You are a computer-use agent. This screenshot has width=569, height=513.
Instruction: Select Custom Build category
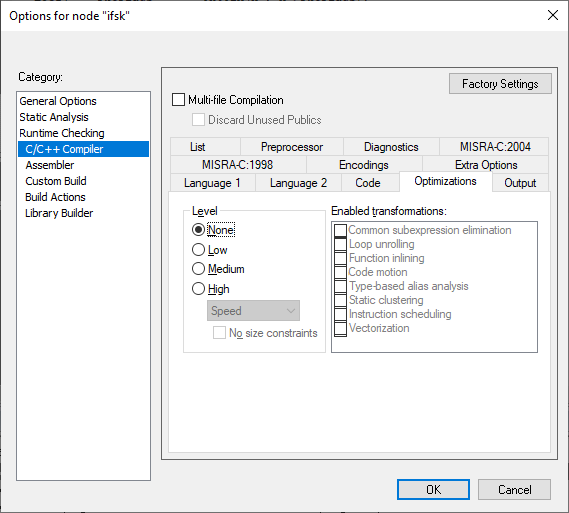tap(83, 181)
